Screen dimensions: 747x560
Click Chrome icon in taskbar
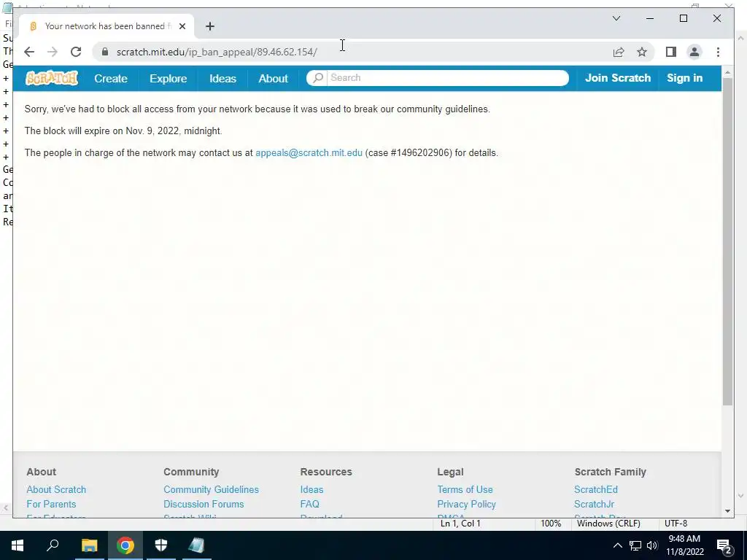tap(125, 545)
